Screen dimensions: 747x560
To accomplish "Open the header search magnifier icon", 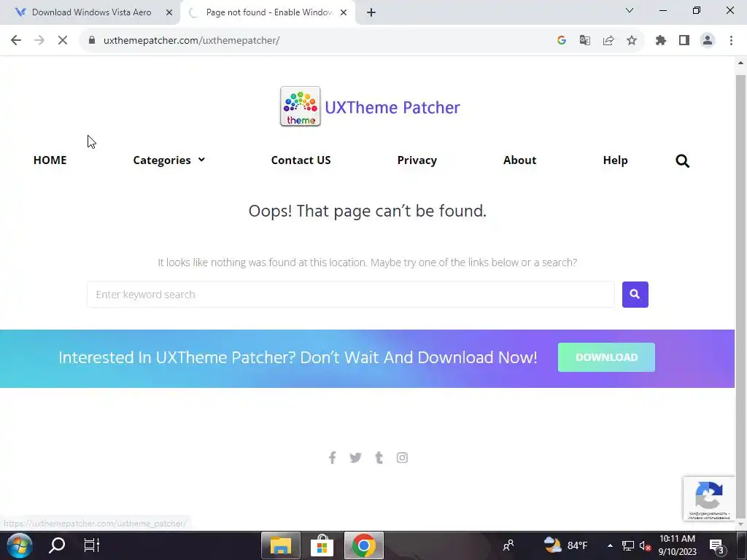I will (x=682, y=161).
